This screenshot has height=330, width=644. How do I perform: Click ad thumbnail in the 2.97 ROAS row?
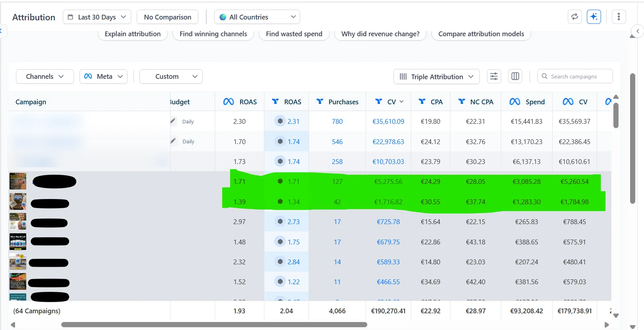point(18,221)
